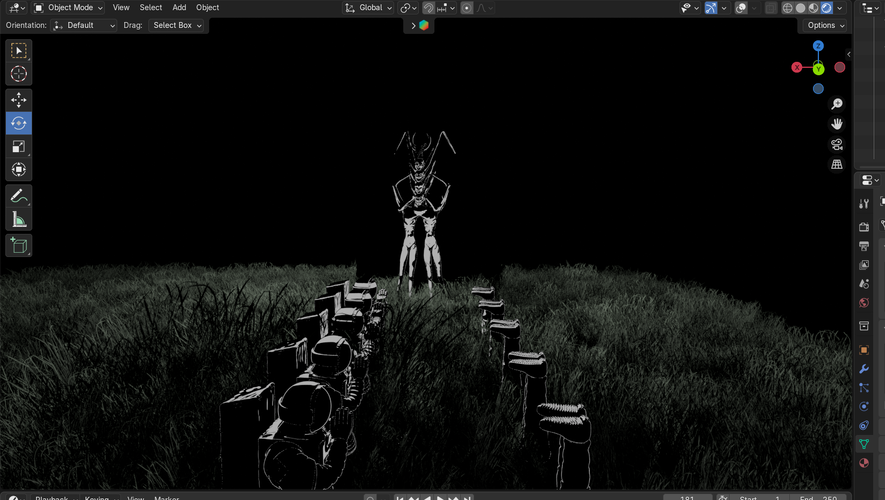Open the Add menu
The height and width of the screenshot is (500, 885).
179,8
